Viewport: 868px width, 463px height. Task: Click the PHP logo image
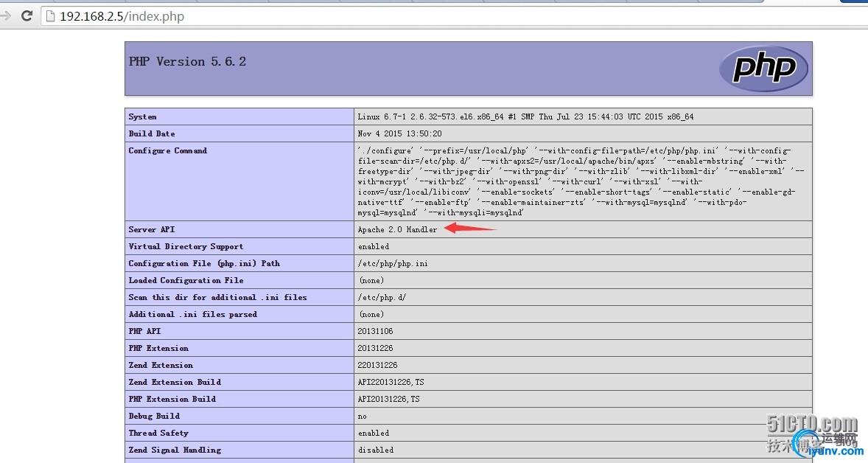point(763,69)
